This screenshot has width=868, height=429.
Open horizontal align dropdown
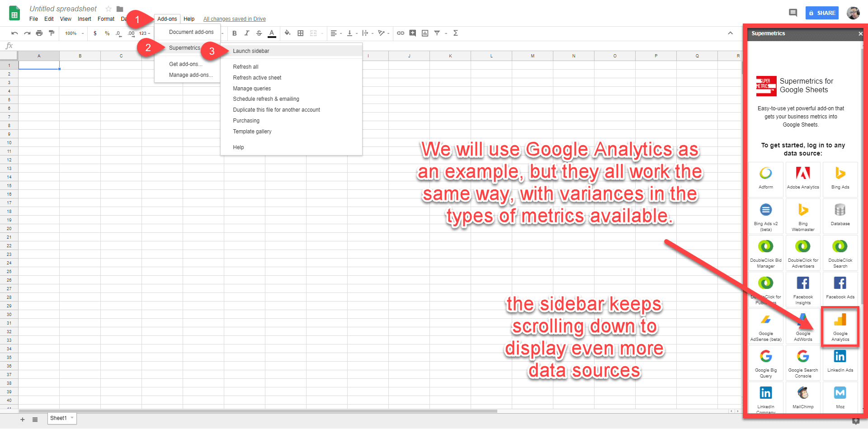336,33
